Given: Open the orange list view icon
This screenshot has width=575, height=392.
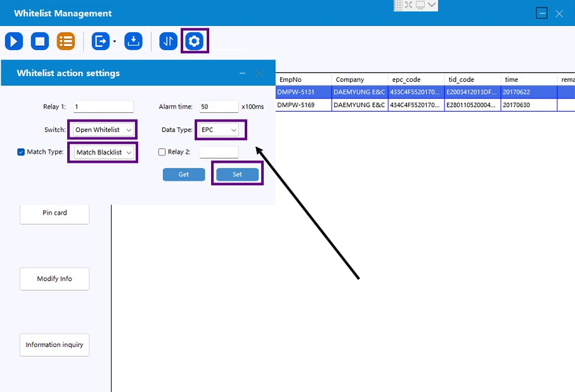Looking at the screenshot, I should [66, 41].
